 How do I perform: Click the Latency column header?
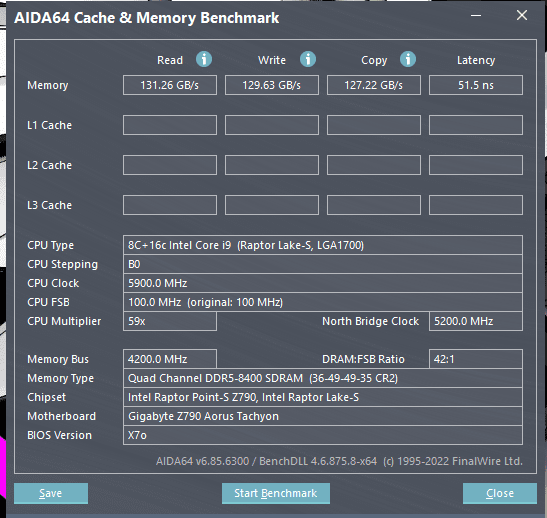point(476,60)
